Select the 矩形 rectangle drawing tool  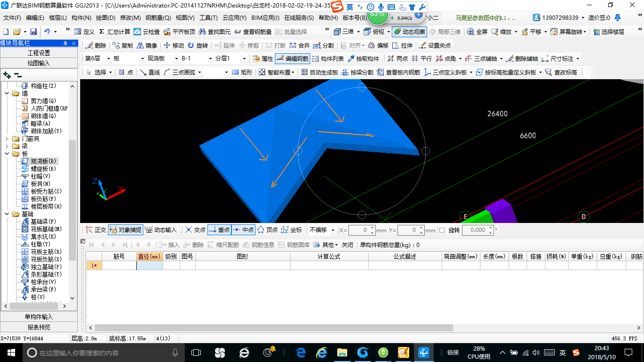242,72
